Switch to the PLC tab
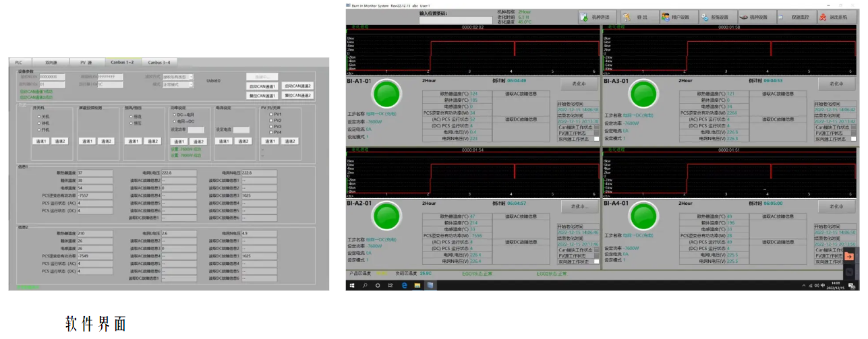The height and width of the screenshot is (339, 868). 19,61
